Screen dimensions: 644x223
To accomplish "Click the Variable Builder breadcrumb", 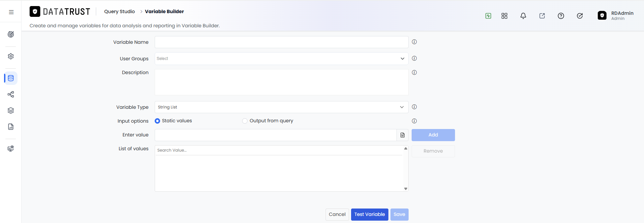I will click(164, 11).
